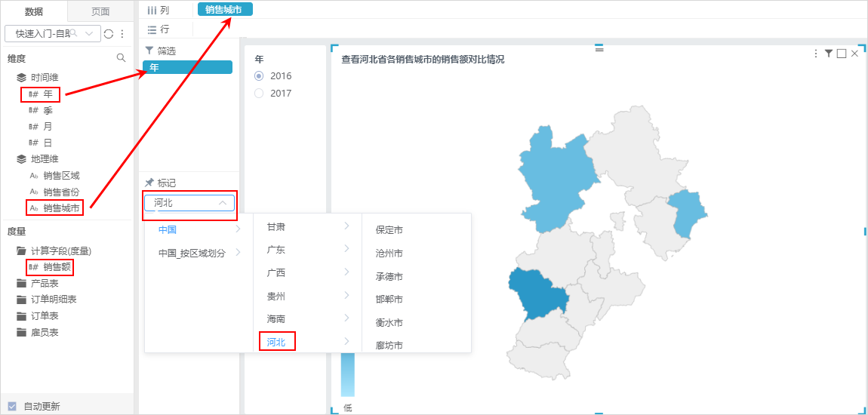Screen dimensions: 868x415
Task: Click the 销售城市 pill in columns
Action: pyautogui.click(x=226, y=9)
